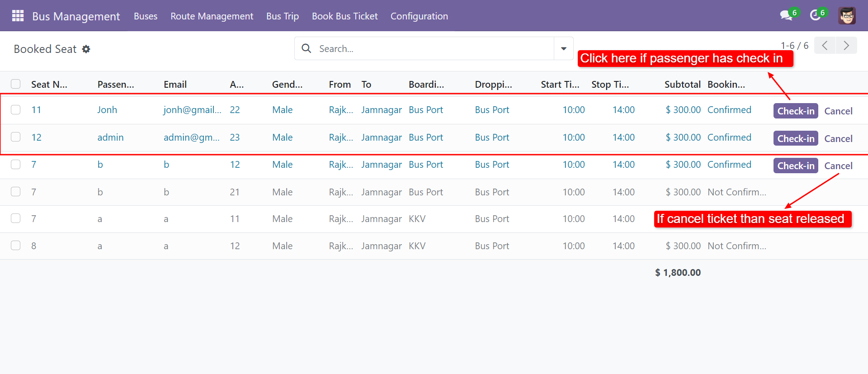The height and width of the screenshot is (374, 868).
Task: Click the jonh@gmail... email cell
Action: click(193, 110)
